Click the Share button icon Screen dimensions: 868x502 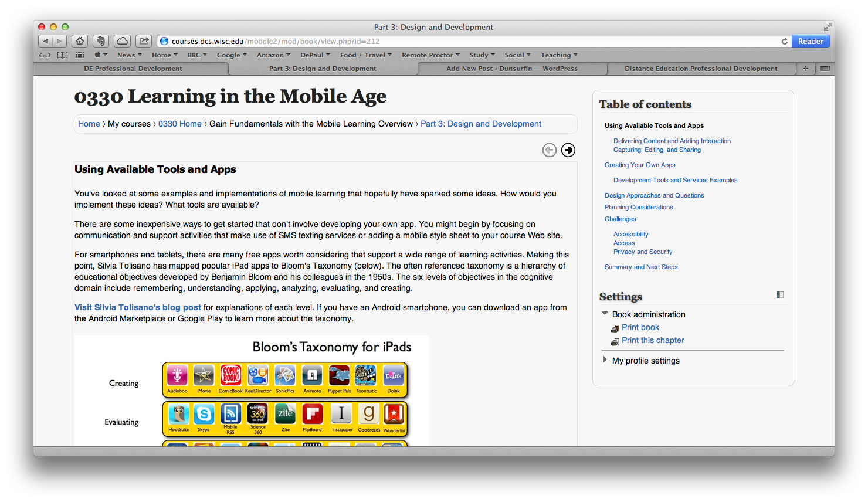[144, 41]
